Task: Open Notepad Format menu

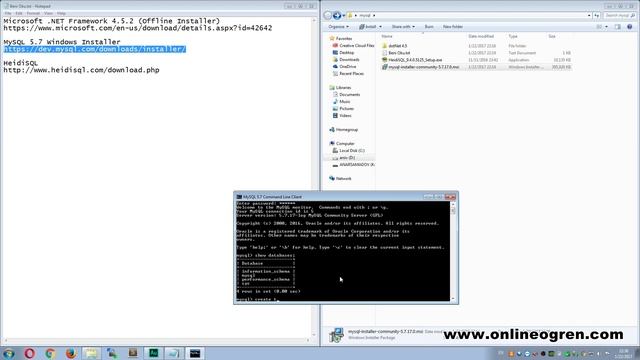Action: [33, 13]
